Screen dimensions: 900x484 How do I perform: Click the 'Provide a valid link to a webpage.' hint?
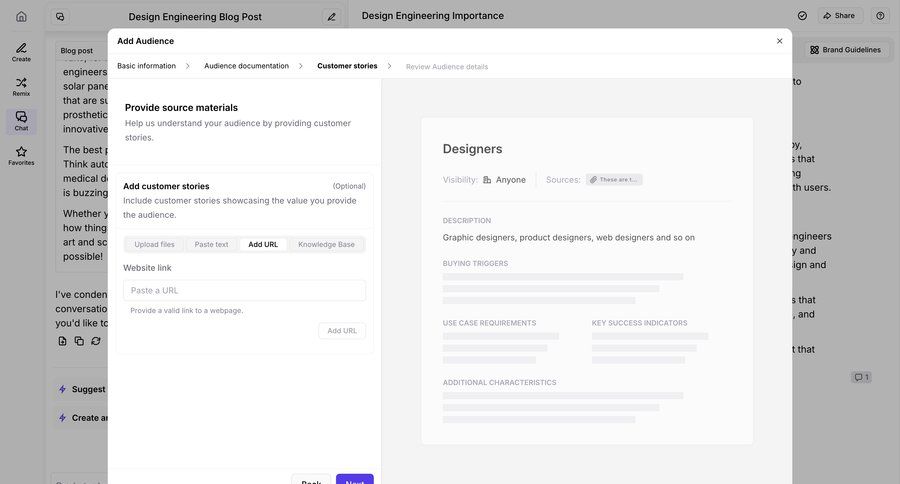click(187, 311)
